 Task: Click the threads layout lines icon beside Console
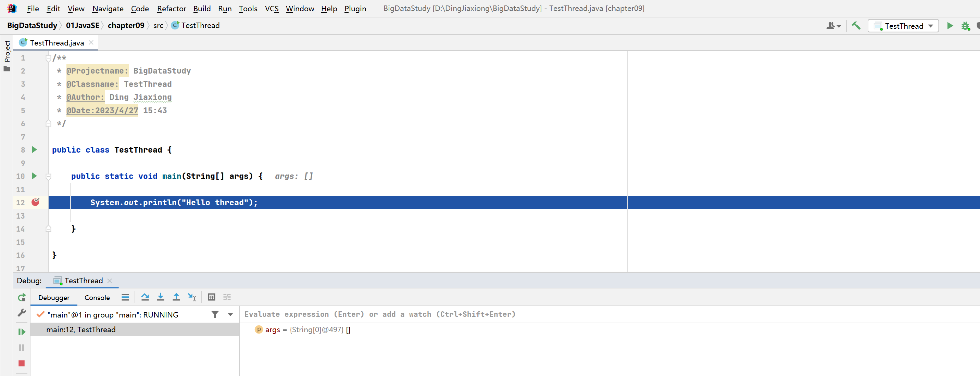tap(125, 297)
